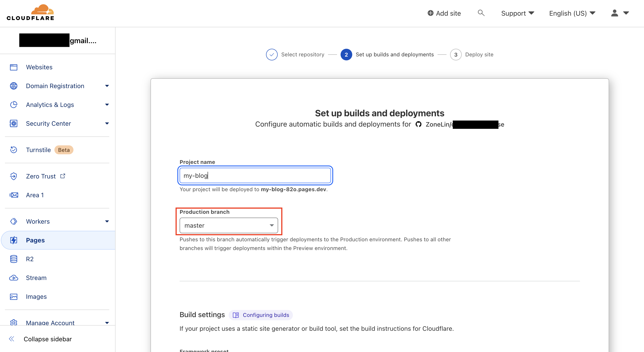Click the Pages sidebar icon
The image size is (644, 352).
coord(14,240)
